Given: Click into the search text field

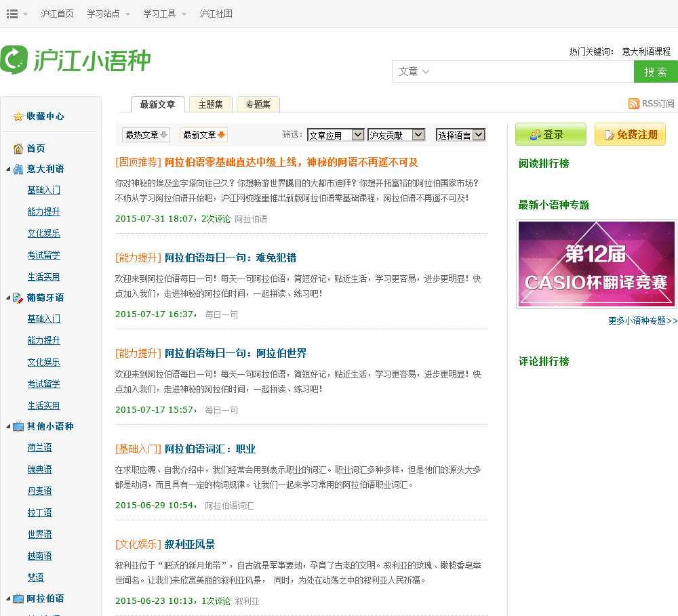Looking at the screenshot, I should click(x=529, y=71).
